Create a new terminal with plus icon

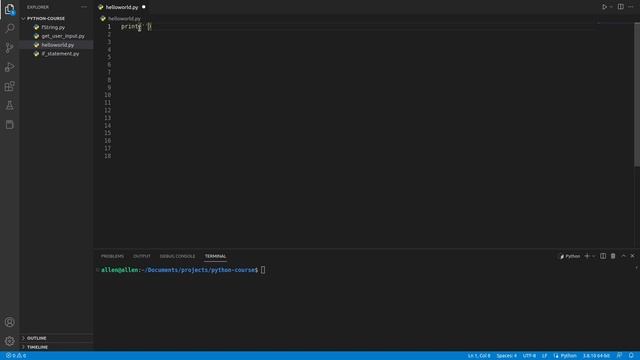(587, 256)
